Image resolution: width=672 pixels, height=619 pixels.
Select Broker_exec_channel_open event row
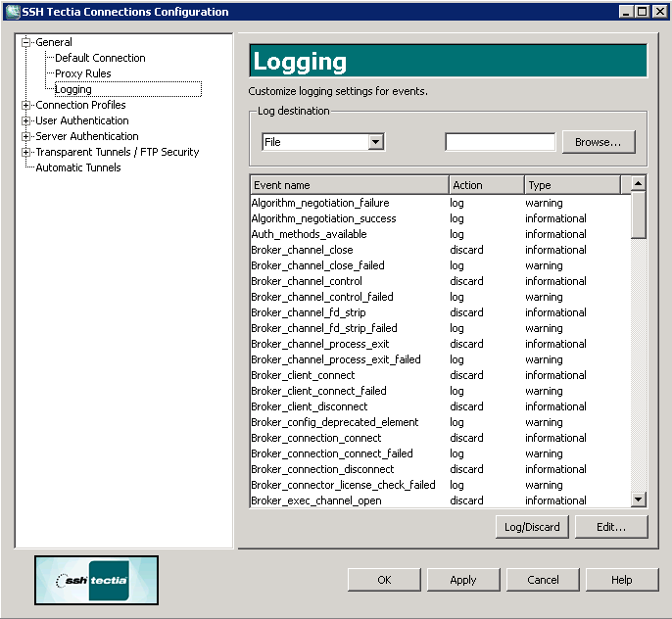click(441, 500)
